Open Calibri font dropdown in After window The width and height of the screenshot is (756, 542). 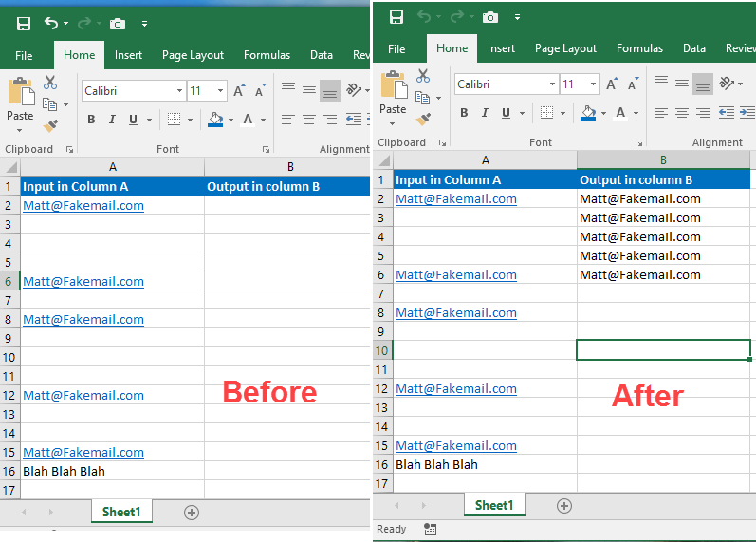pos(552,84)
